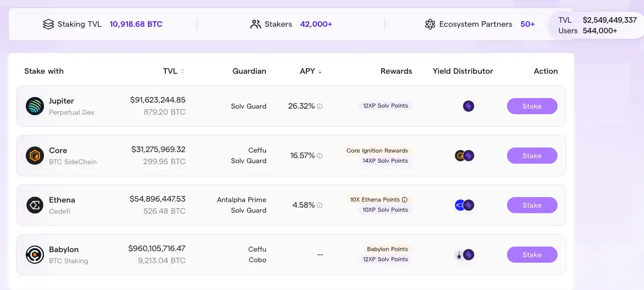This screenshot has height=290, width=644.
Task: Click the Stakers people icon
Action: (x=256, y=24)
